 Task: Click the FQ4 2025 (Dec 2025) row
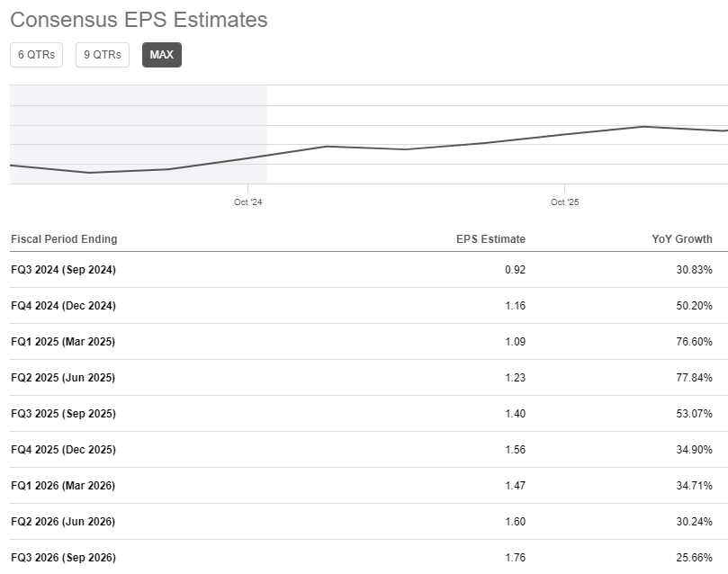[x=63, y=450]
